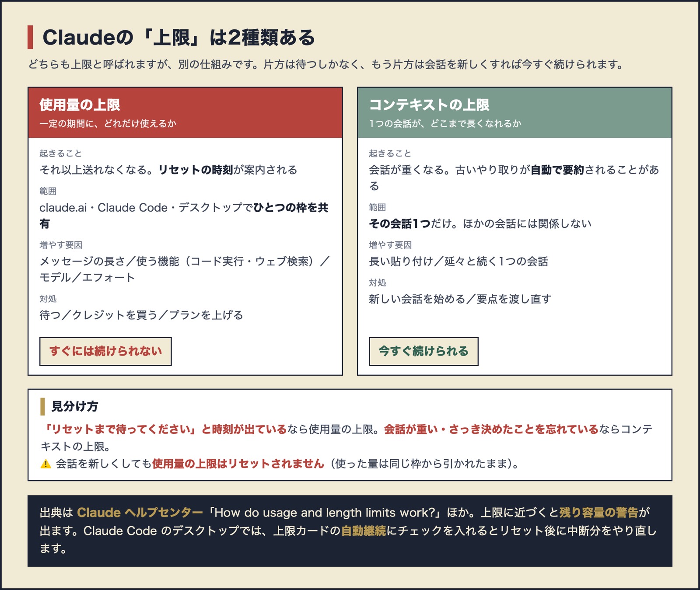Click the subtitle '1つの会話が、どこまで長くなれるか'
Image resolution: width=700 pixels, height=590 pixels.
[445, 124]
